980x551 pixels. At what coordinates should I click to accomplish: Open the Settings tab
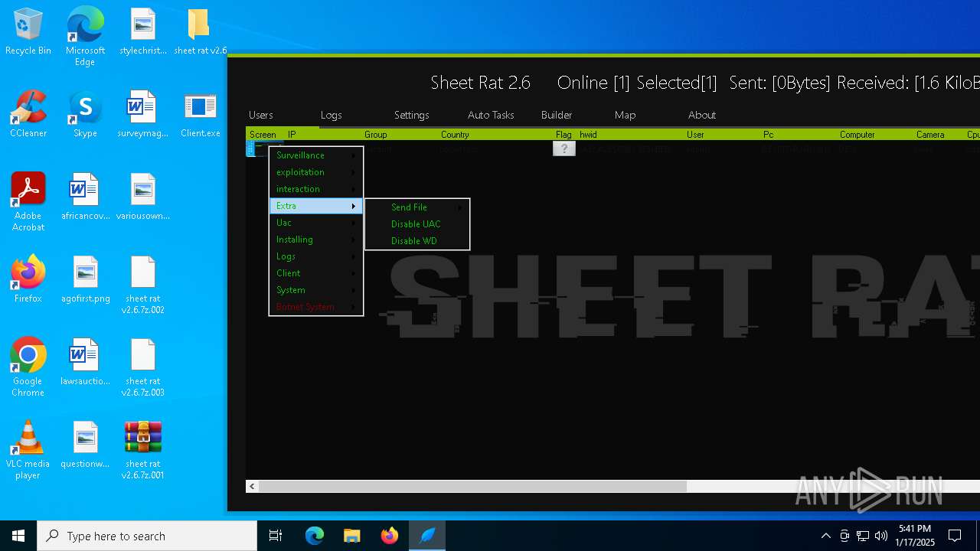click(x=412, y=115)
